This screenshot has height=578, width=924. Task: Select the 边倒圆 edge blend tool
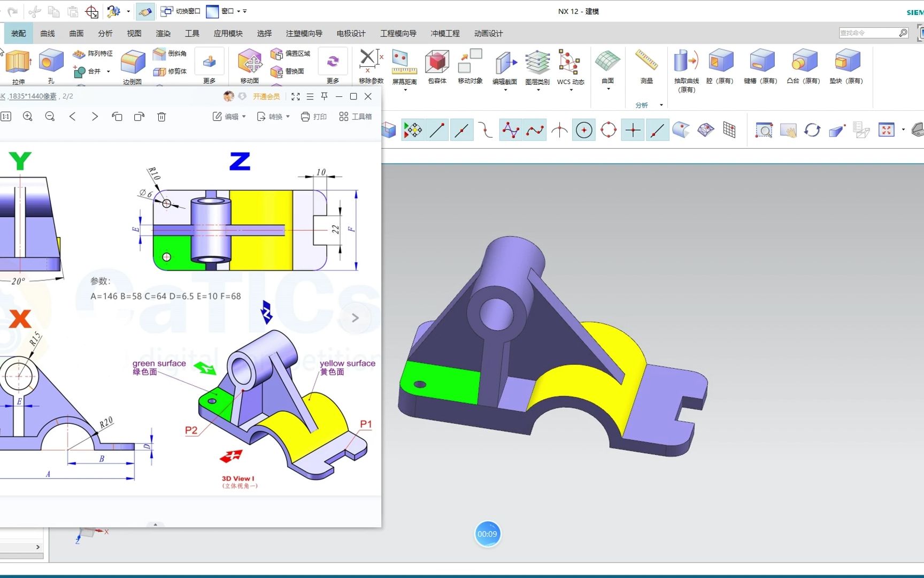pos(133,67)
